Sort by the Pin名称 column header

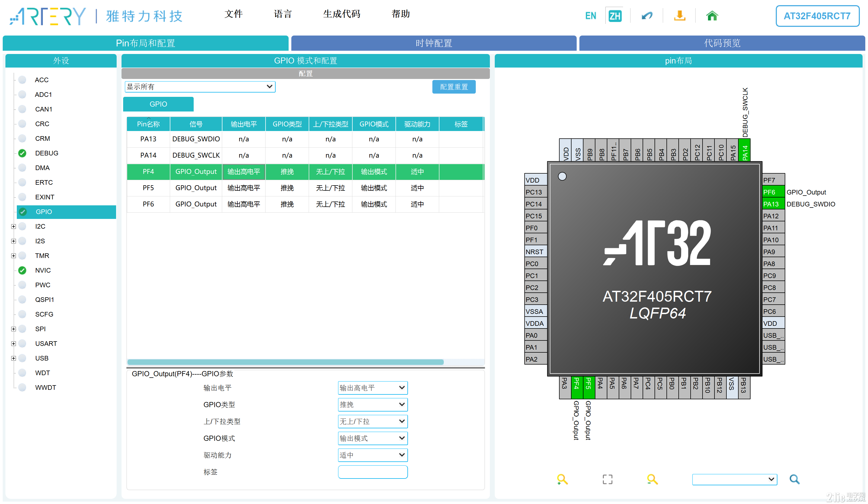tap(148, 124)
